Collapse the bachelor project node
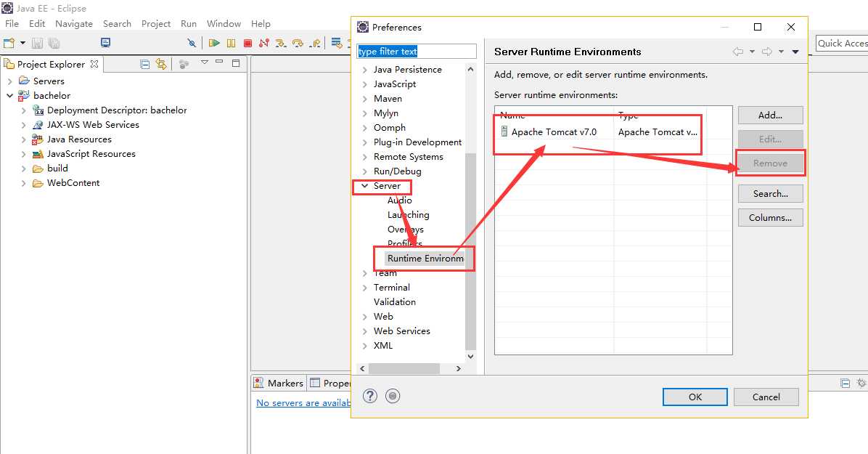Screen dimensions: 868x454 [9, 95]
